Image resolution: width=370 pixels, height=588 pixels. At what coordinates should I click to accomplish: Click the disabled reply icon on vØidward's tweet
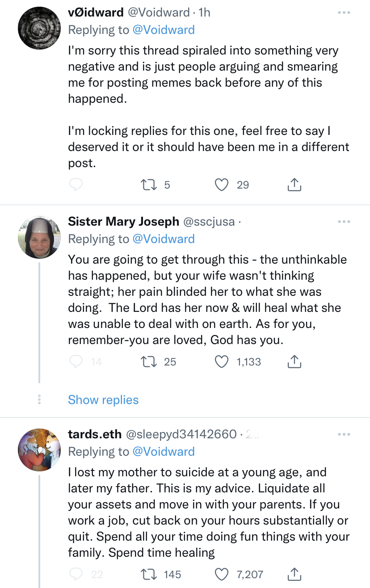point(76,185)
